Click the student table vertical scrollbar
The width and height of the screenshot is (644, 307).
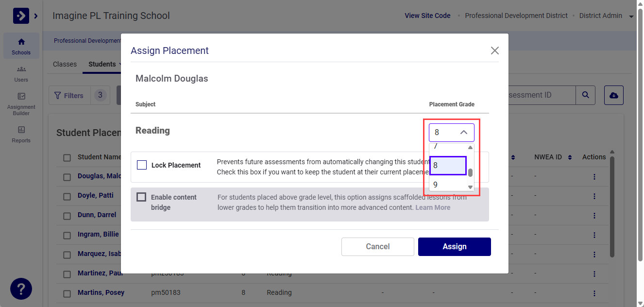click(x=612, y=206)
